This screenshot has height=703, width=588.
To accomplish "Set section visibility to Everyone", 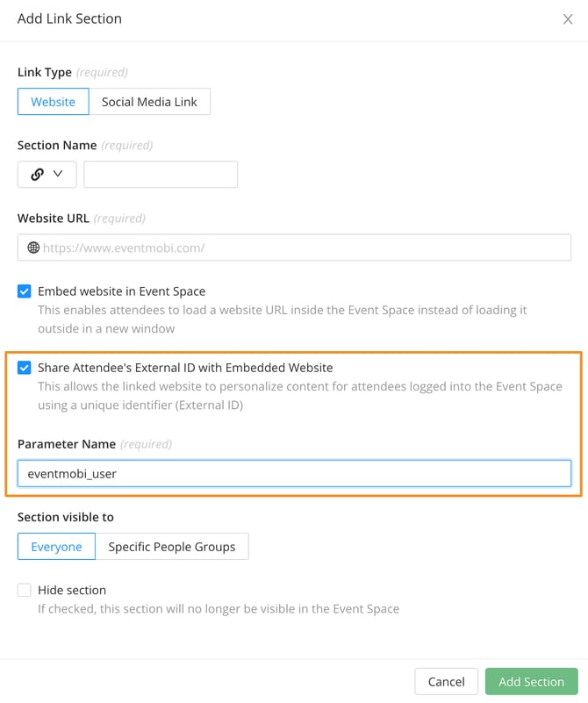I will (56, 547).
